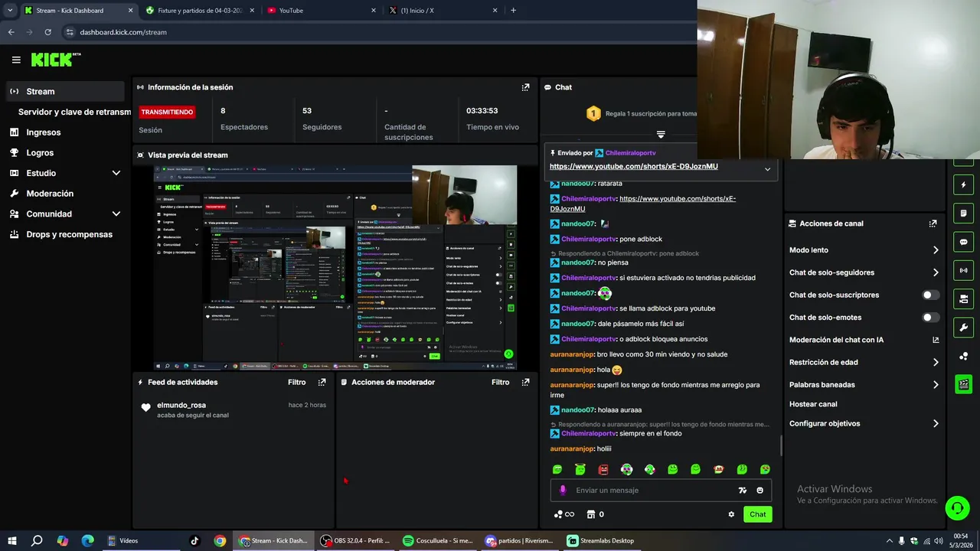The width and height of the screenshot is (980, 551).
Task: Expand the pinned message chevron
Action: tap(767, 169)
